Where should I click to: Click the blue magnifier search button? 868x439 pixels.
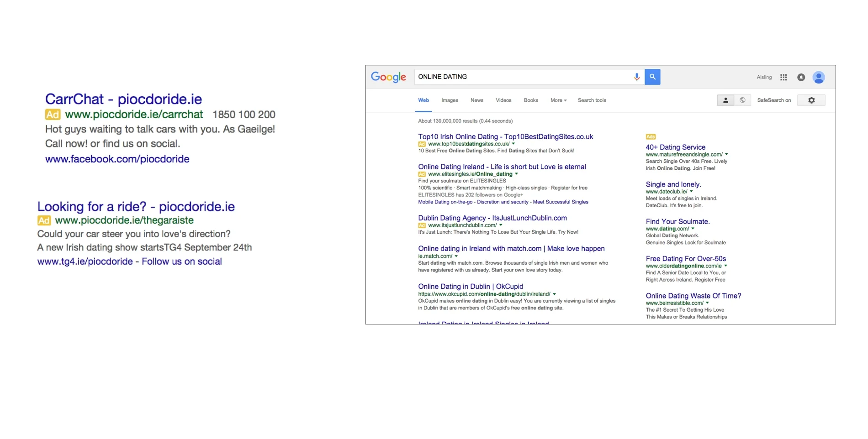click(652, 77)
